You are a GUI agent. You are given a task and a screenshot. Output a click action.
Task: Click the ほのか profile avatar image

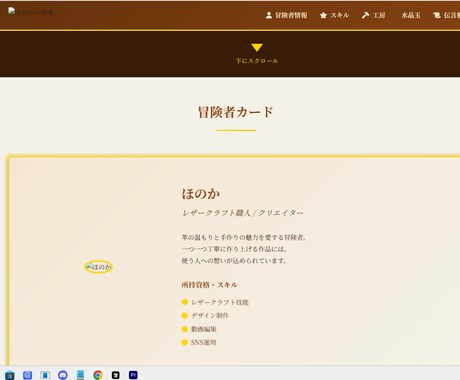click(98, 267)
